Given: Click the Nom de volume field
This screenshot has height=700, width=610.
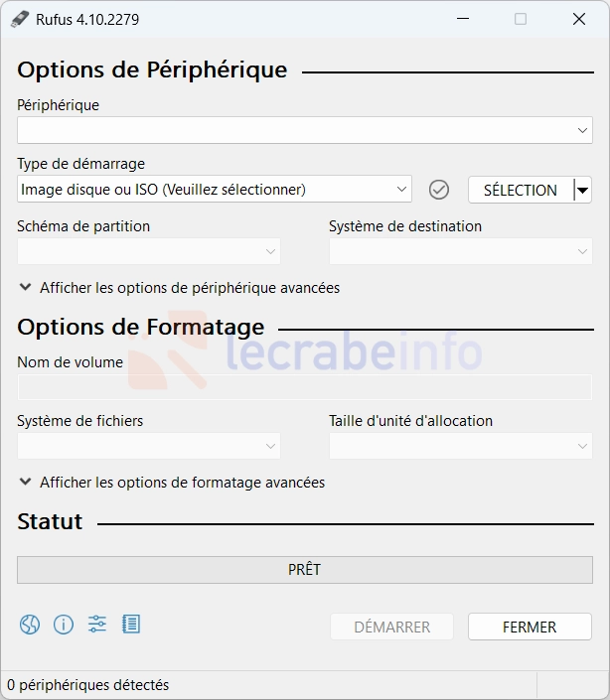Looking at the screenshot, I should pos(304,387).
